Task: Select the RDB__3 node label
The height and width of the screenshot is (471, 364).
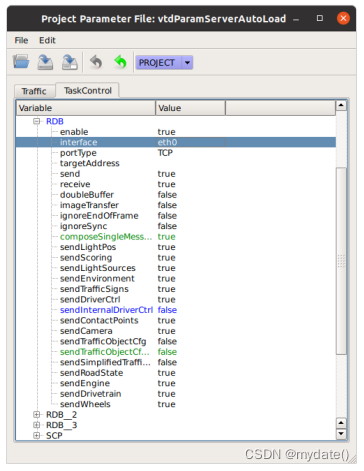Action: click(x=61, y=425)
